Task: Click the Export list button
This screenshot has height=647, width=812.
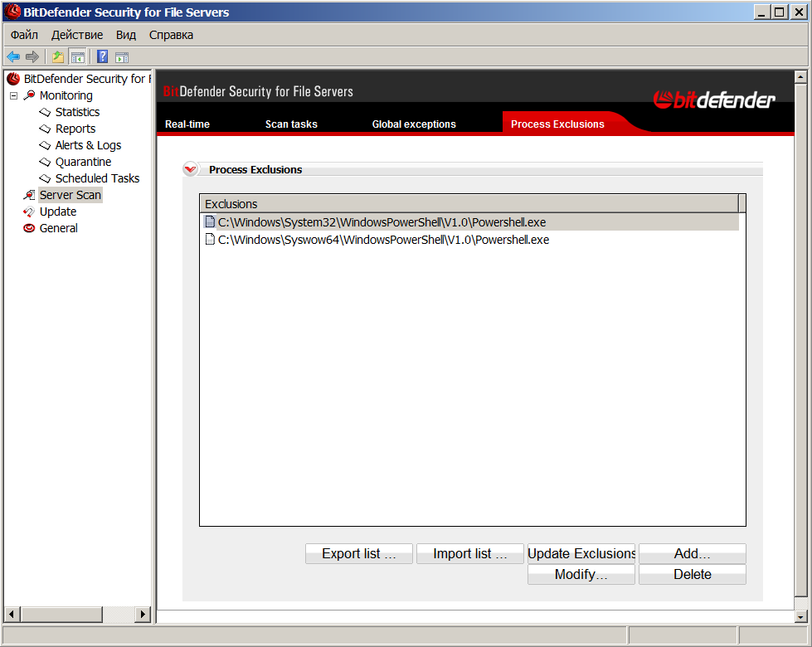Action: pyautogui.click(x=359, y=554)
